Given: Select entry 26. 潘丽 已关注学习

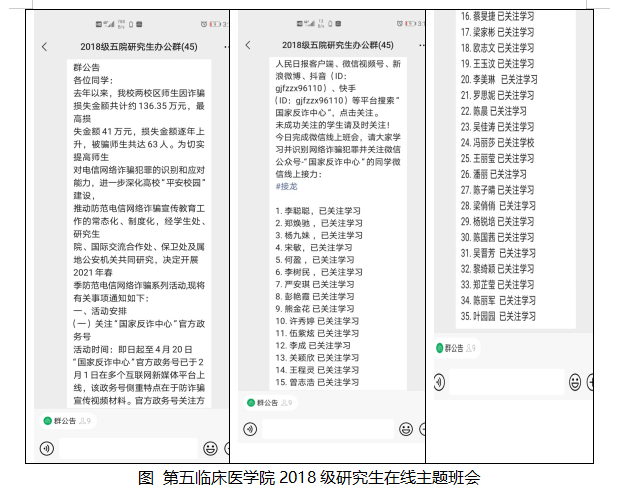Looking at the screenshot, I should (494, 174).
